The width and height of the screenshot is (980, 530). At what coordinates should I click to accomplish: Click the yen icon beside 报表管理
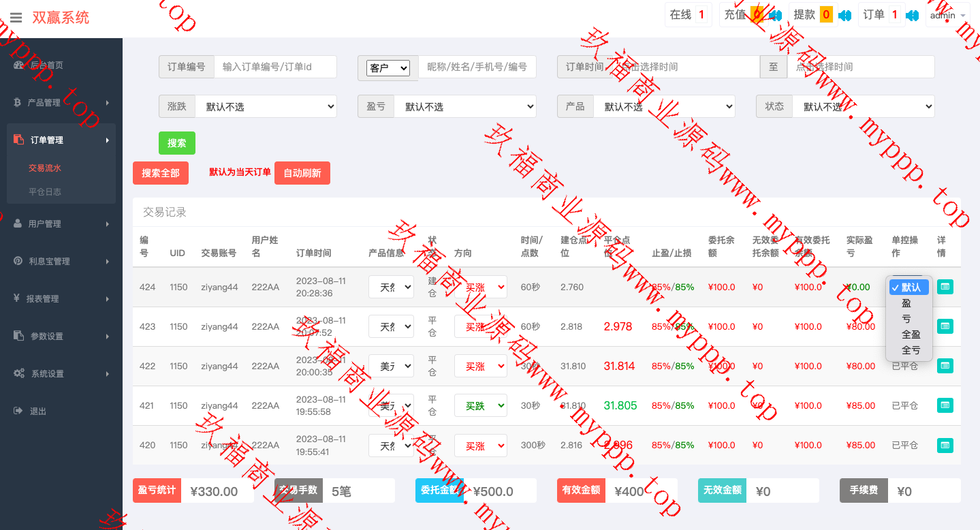(17, 298)
